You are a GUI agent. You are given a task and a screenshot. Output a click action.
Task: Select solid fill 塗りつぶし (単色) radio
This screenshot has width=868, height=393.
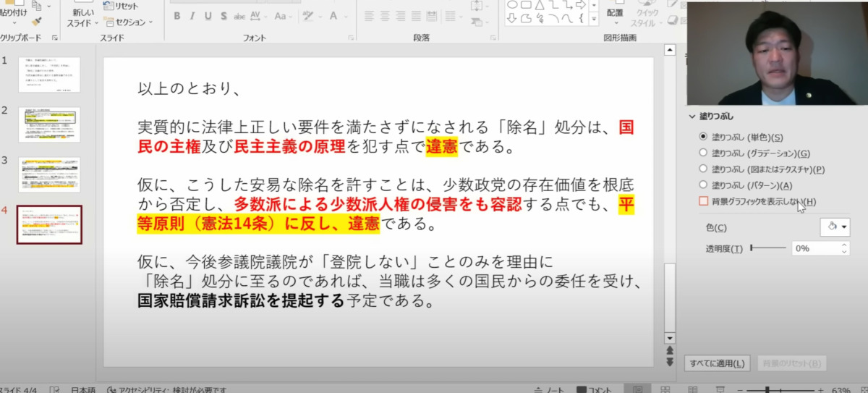[703, 136]
